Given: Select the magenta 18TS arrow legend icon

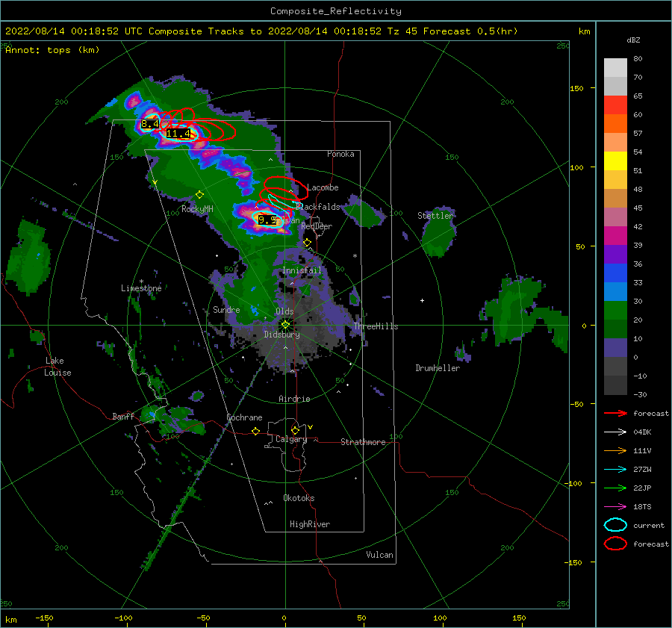Looking at the screenshot, I should tap(615, 507).
